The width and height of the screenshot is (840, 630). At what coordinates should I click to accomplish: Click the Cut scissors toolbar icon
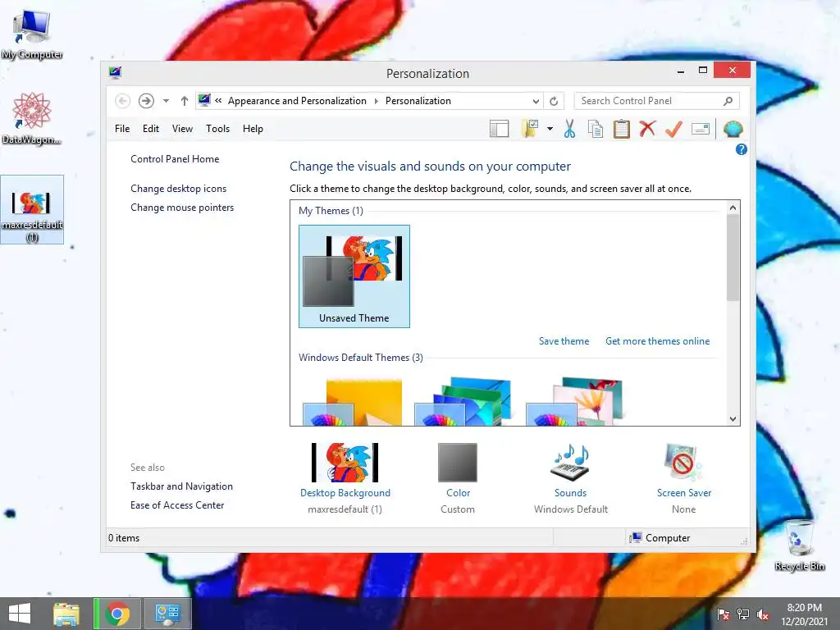pyautogui.click(x=569, y=129)
